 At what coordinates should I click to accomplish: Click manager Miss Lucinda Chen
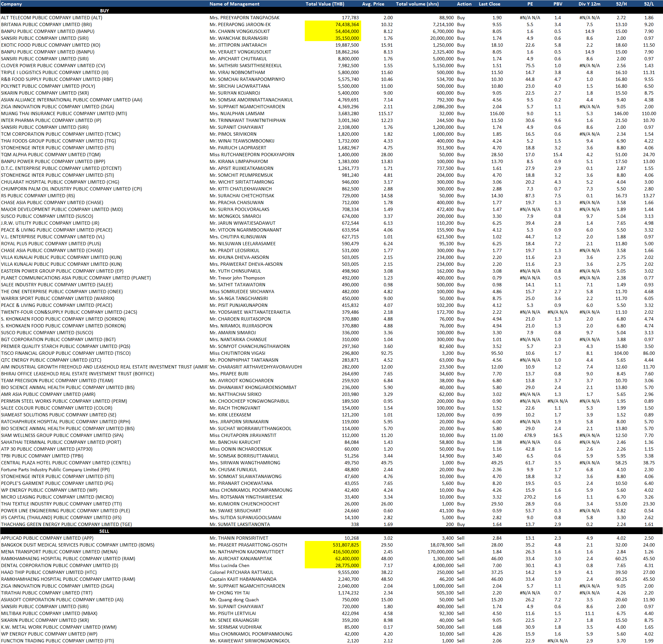point(229,565)
